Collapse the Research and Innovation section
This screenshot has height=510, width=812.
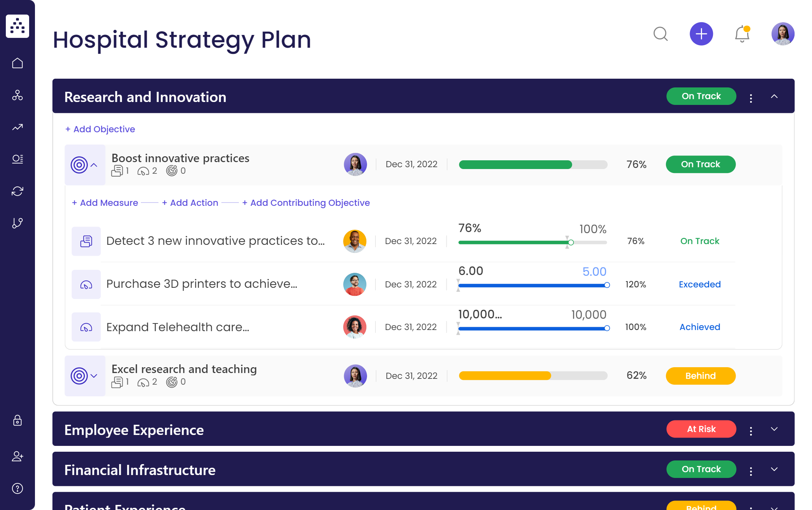[774, 96]
